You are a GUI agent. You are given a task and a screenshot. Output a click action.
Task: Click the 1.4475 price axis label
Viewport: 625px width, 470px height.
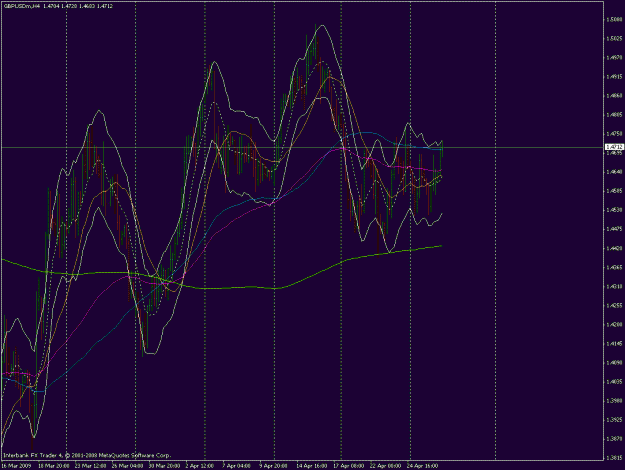(614, 229)
